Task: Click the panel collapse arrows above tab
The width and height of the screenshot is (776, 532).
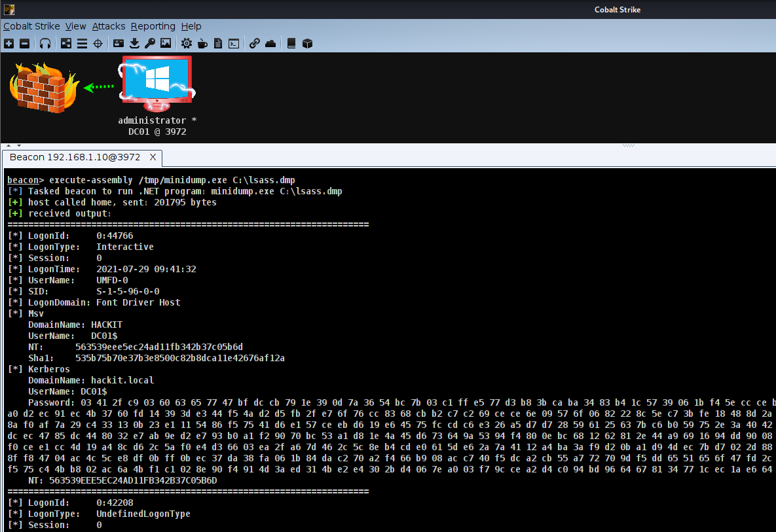Action: click(x=13, y=145)
